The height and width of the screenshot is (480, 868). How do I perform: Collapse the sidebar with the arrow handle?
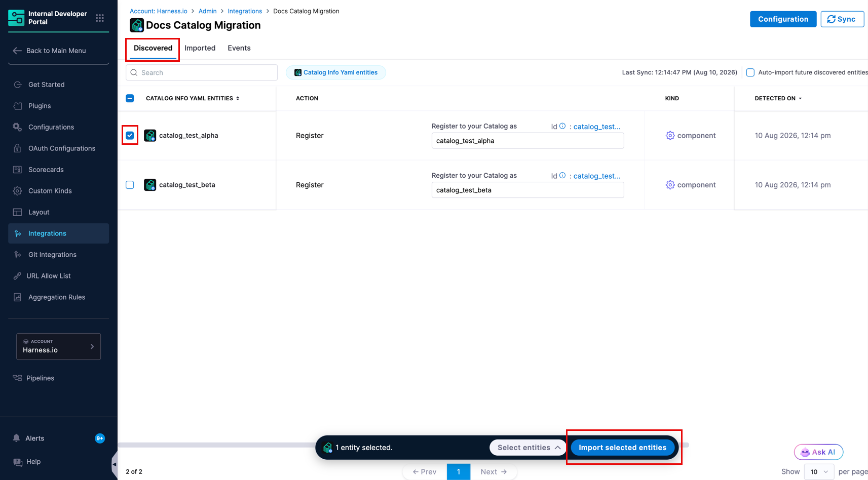114,464
